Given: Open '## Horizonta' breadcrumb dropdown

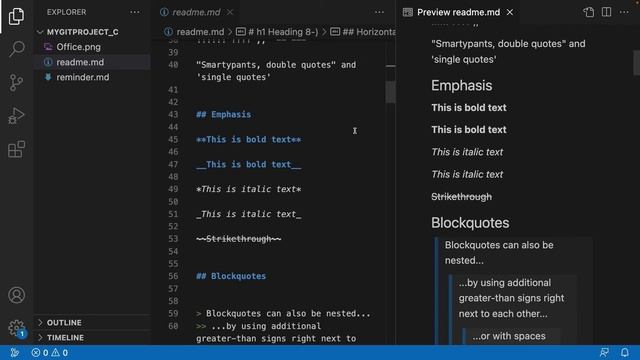Looking at the screenshot, I should (x=363, y=32).
